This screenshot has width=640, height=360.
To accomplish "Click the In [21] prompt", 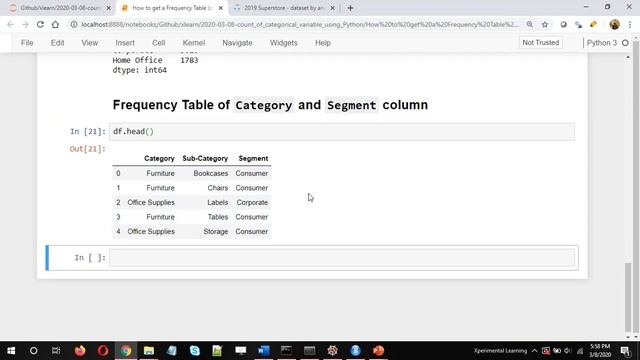I will [87, 131].
